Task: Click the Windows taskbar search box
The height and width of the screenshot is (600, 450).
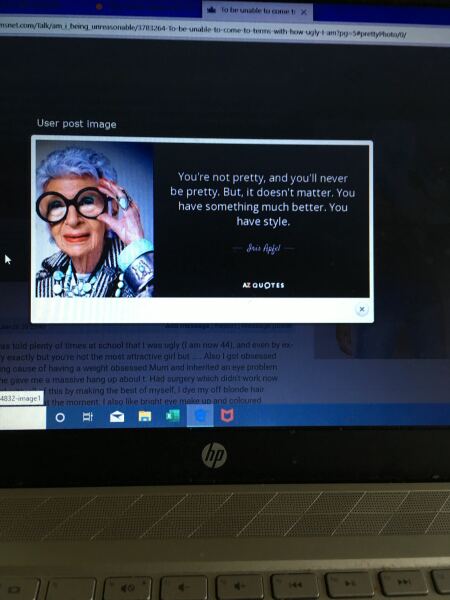Action: coord(23,417)
